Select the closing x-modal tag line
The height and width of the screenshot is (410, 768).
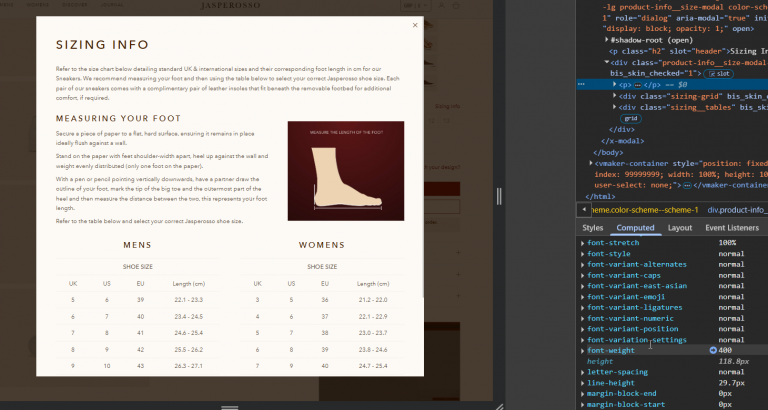point(623,141)
